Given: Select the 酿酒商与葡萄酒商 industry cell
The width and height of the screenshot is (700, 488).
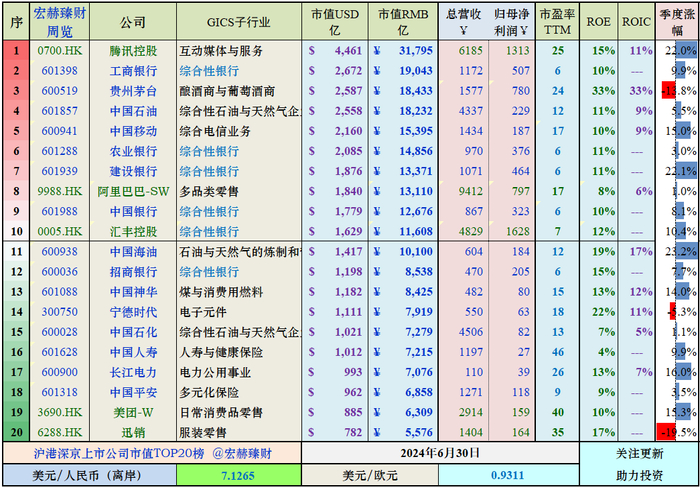Looking at the screenshot, I should click(x=239, y=91).
